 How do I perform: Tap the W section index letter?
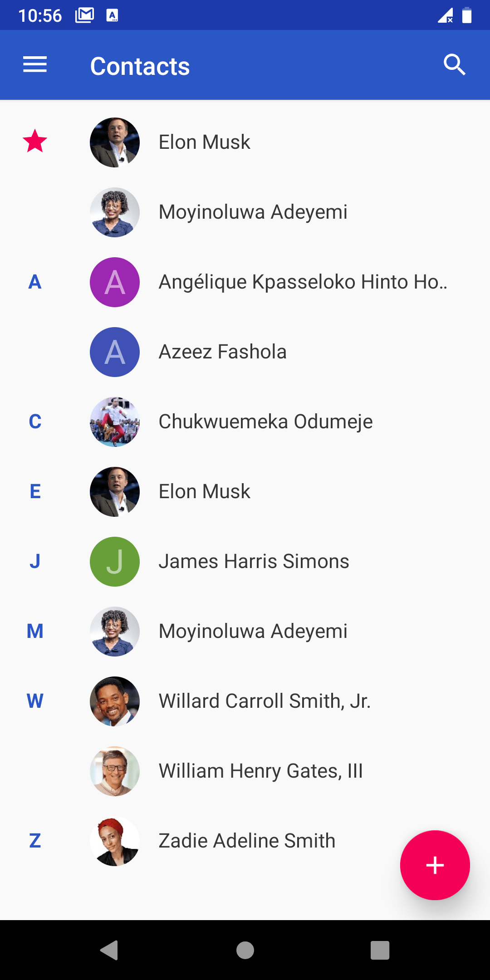pos(35,701)
